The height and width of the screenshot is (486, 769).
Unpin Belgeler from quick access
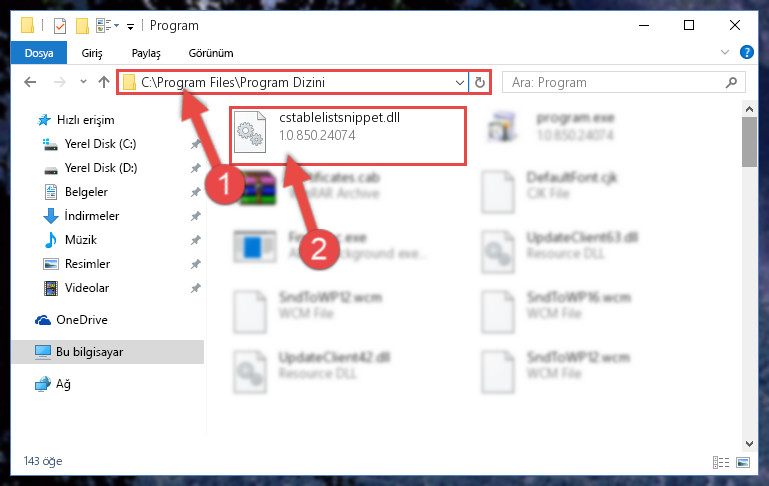click(x=195, y=192)
